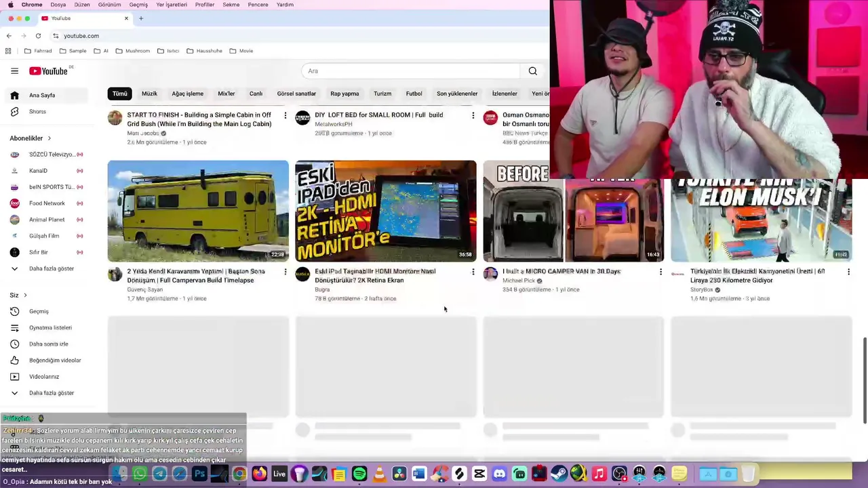Image resolution: width=868 pixels, height=488 pixels.
Task: Open WhatsApp from the Dock
Action: [140, 474]
